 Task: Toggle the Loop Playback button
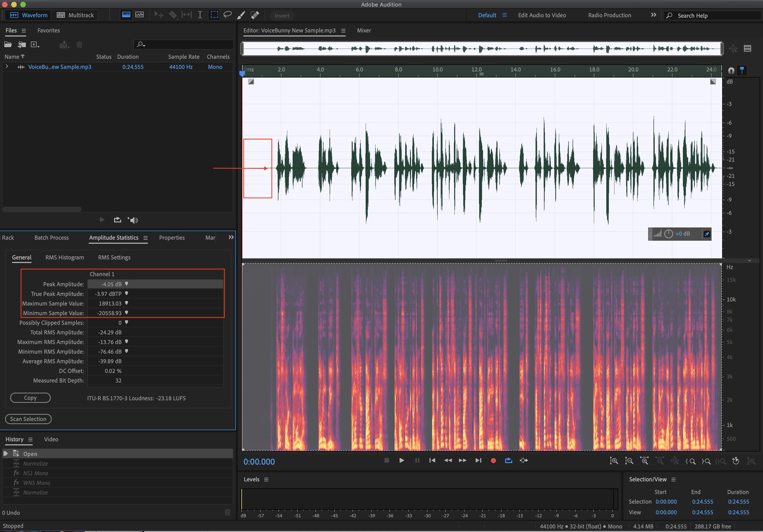coord(508,460)
